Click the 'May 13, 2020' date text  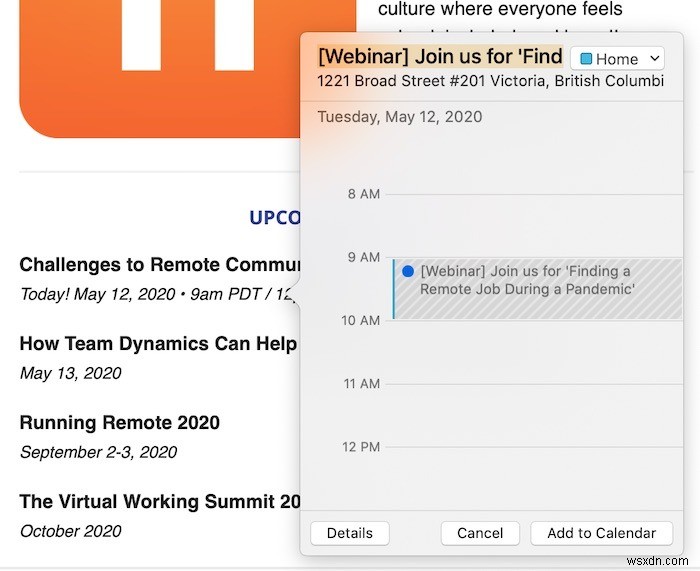tap(71, 373)
